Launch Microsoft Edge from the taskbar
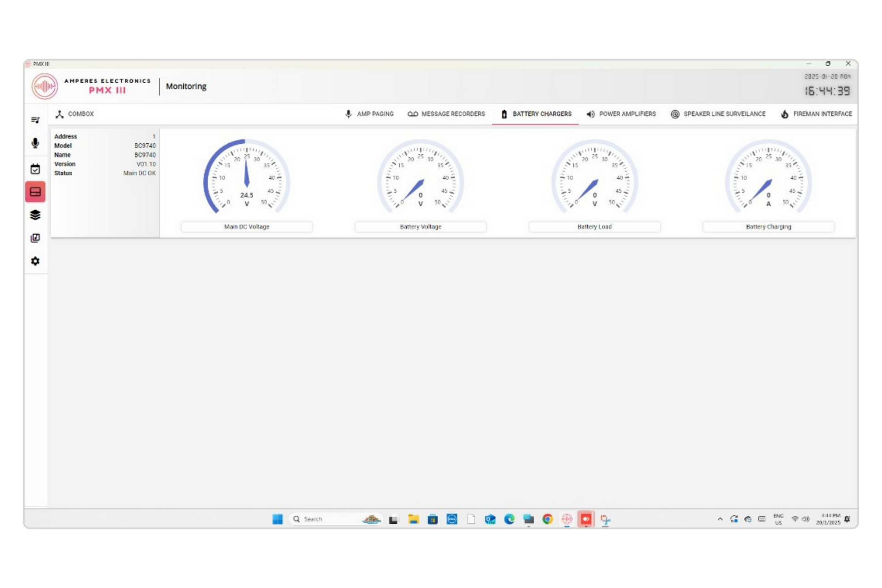The height and width of the screenshot is (588, 882). coord(509,519)
